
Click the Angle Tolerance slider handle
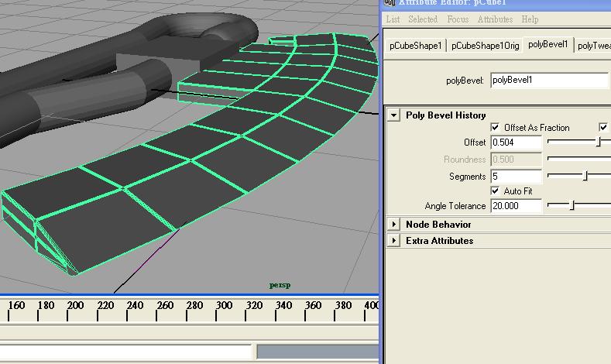coord(572,205)
